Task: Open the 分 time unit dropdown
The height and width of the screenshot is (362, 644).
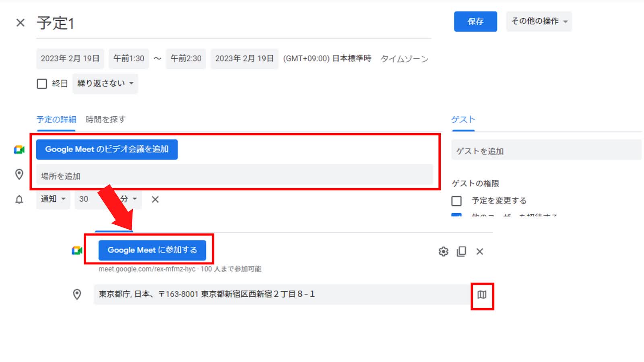Action: point(129,199)
